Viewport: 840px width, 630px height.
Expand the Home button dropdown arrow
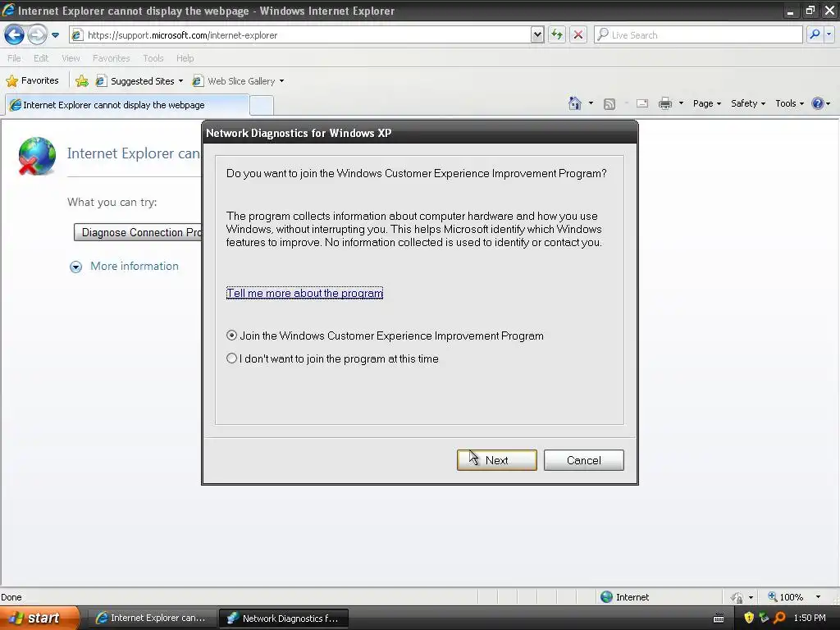point(591,103)
